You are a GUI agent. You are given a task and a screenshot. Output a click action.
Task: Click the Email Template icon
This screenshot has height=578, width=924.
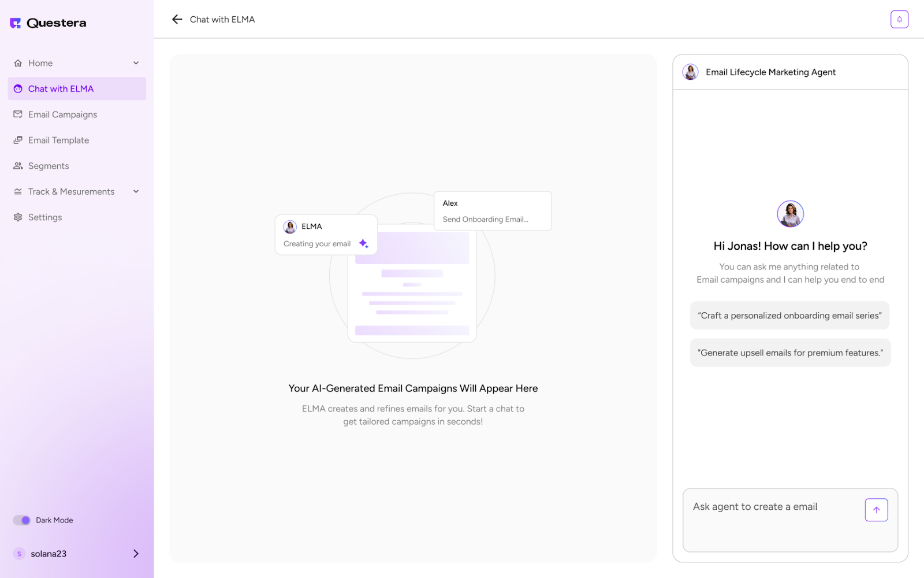(18, 140)
